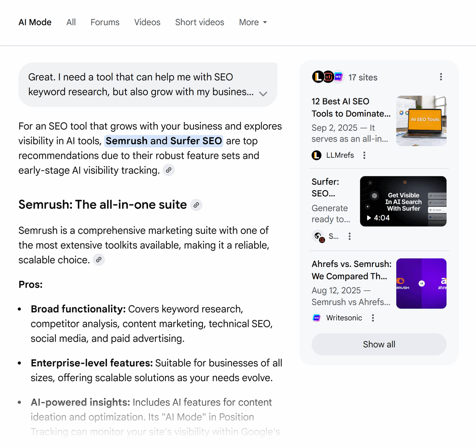The width and height of the screenshot is (476, 448).
Task: Expand the More dropdown menu
Action: coord(253,22)
